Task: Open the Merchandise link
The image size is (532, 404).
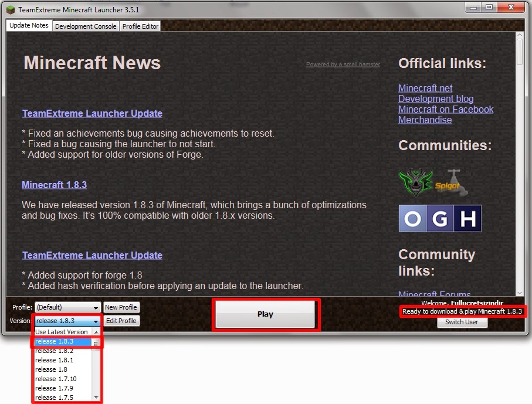Action: pos(425,120)
